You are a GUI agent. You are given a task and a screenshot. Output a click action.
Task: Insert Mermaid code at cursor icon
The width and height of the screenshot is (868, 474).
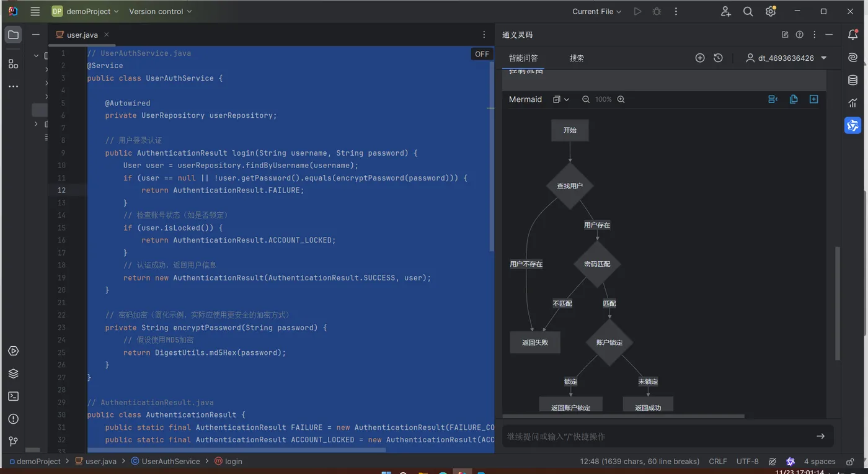pos(773,99)
